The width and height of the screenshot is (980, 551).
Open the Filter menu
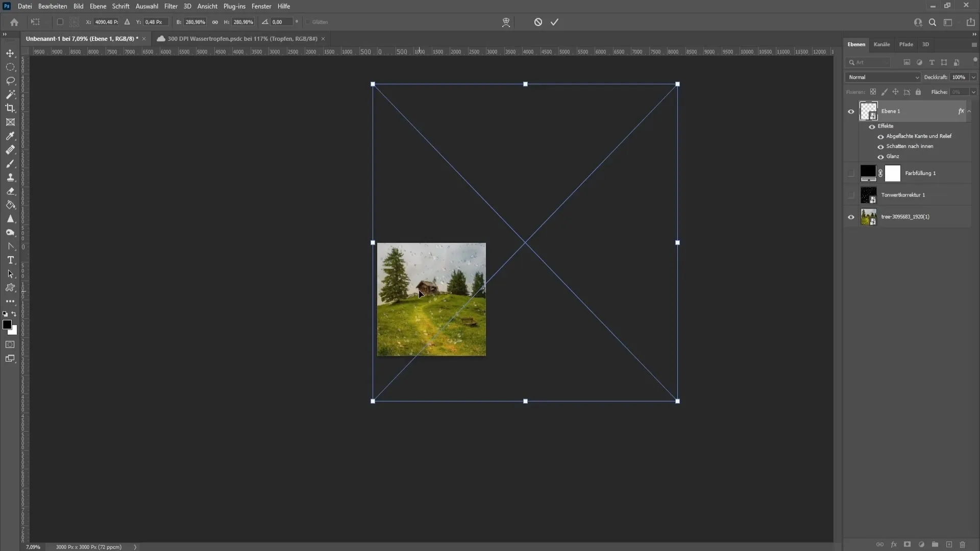click(170, 6)
